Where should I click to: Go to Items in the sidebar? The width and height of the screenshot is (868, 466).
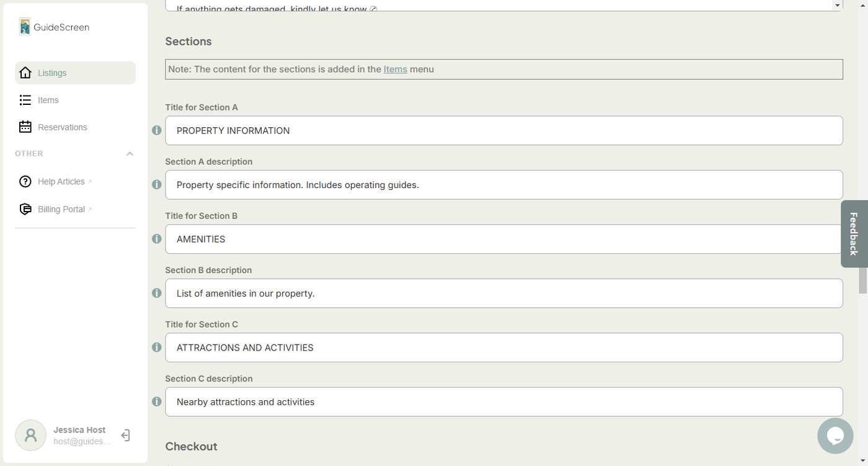[x=48, y=100]
